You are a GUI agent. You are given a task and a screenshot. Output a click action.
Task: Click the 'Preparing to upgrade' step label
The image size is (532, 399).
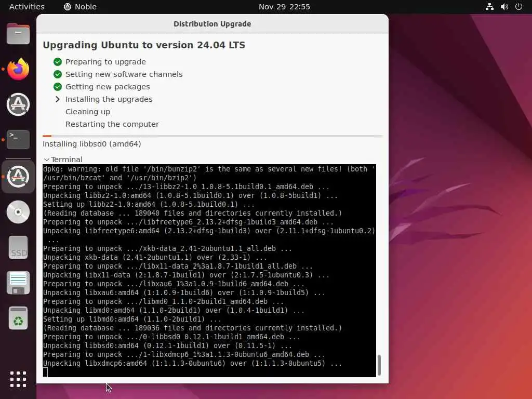(105, 62)
